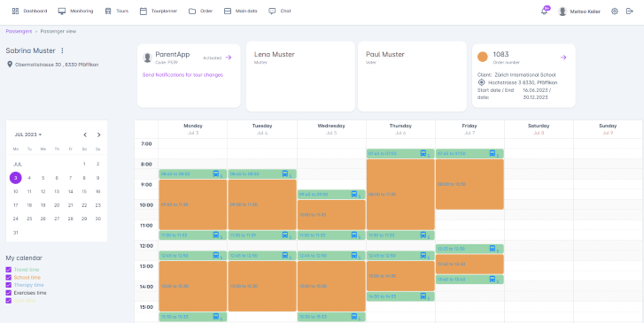Open the Lena Muster card
This screenshot has width=644, height=323.
[x=300, y=76]
